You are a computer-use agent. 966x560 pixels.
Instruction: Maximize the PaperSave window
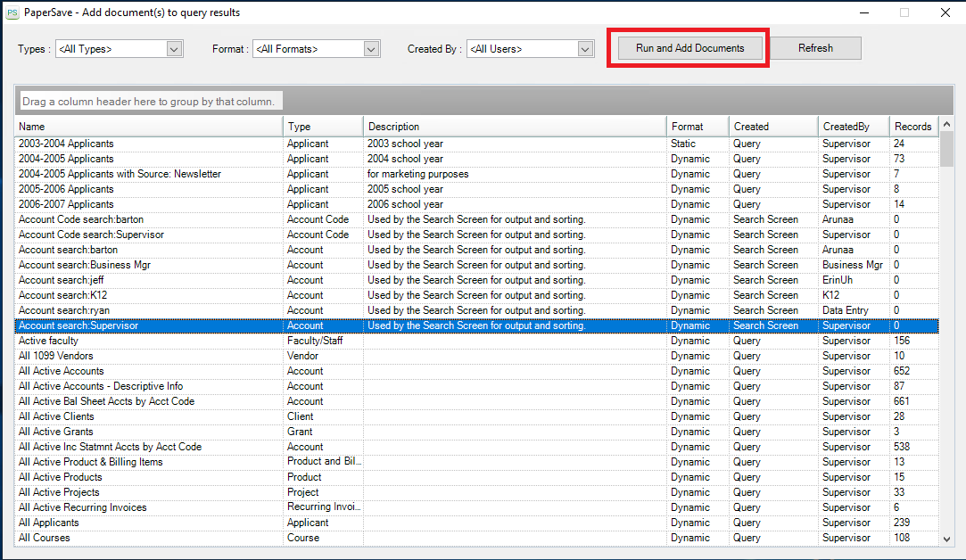(904, 12)
